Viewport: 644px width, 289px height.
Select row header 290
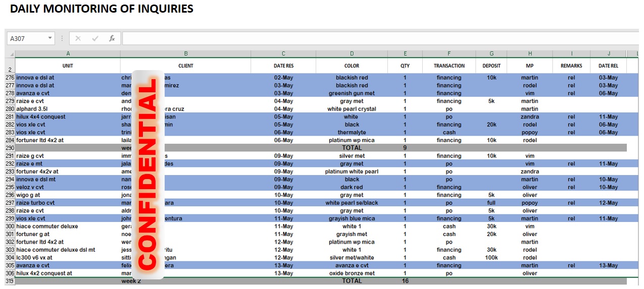[x=10, y=148]
